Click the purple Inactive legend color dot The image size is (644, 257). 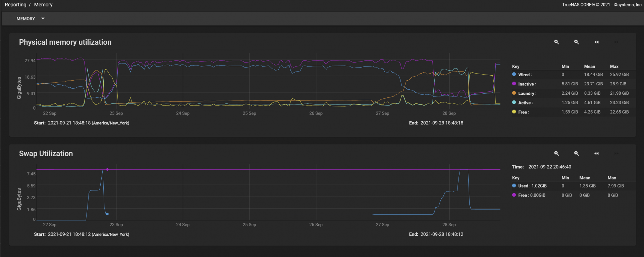(514, 84)
